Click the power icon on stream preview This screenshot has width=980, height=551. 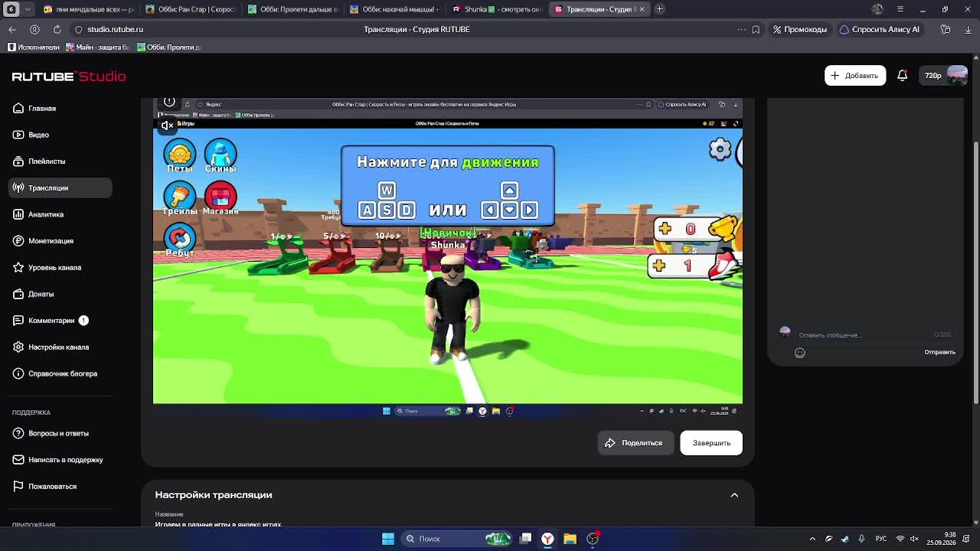(x=169, y=102)
